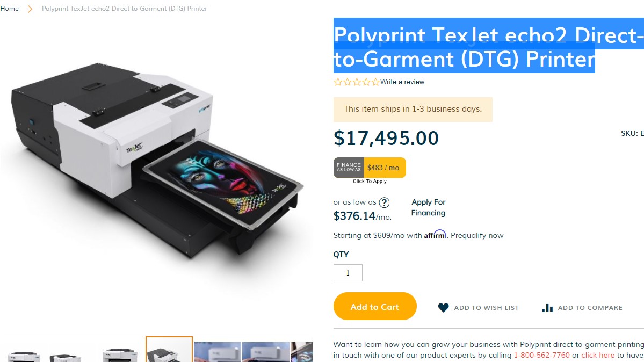Open the Home breadcrumb link

(10, 8)
